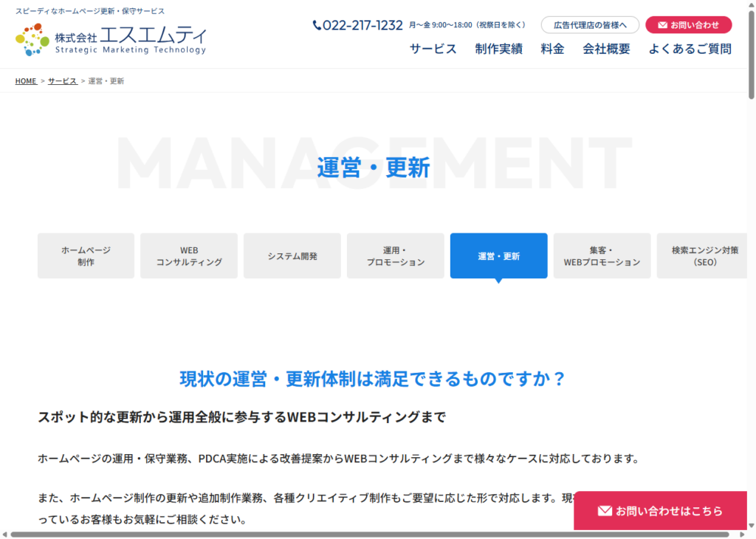The height and width of the screenshot is (539, 756).
Task: Open よくあるご質問 in navigation
Action: 690,49
